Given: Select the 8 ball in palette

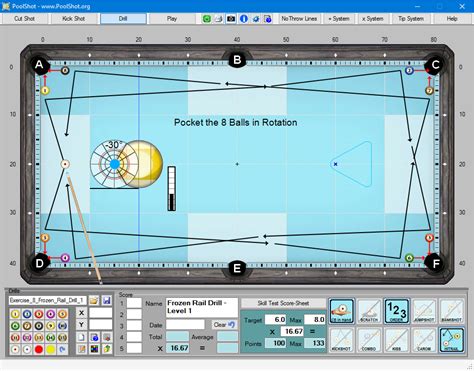Looking at the screenshot, I should (x=39, y=326).
